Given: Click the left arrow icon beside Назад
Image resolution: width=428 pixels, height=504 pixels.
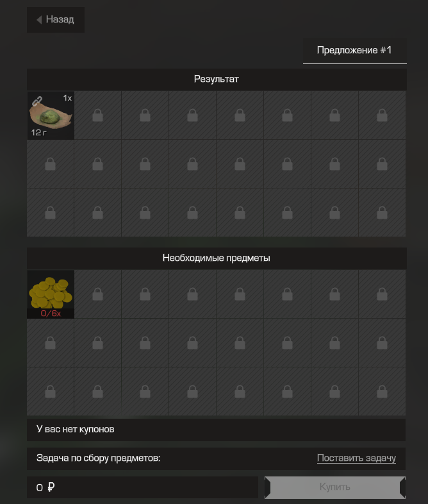Looking at the screenshot, I should tap(39, 20).
